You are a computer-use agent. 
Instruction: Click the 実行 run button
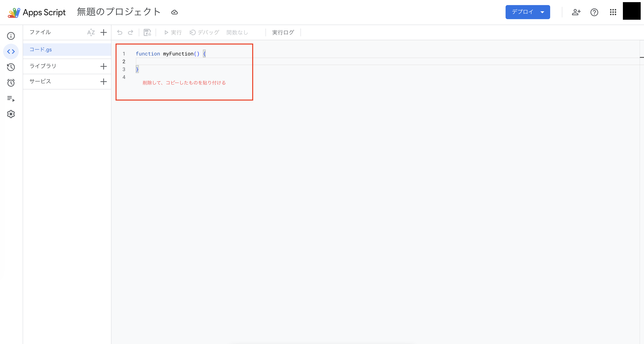click(173, 32)
